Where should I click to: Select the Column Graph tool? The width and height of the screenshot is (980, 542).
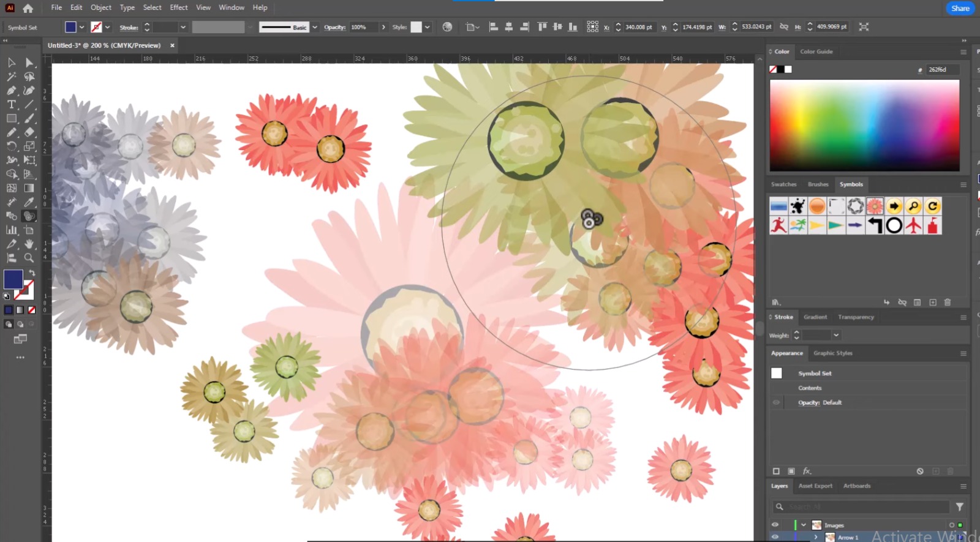tap(11, 230)
